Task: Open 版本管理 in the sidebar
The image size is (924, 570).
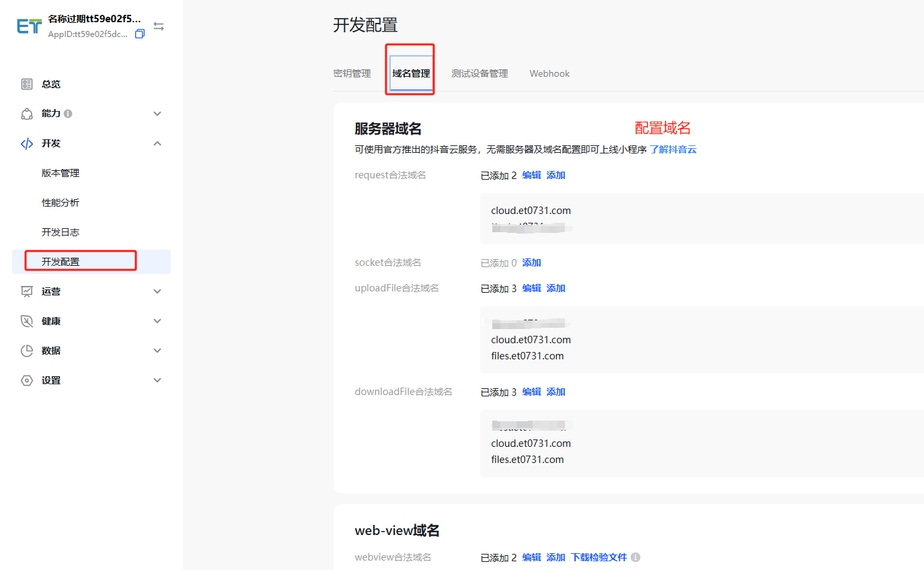Action: click(x=61, y=173)
